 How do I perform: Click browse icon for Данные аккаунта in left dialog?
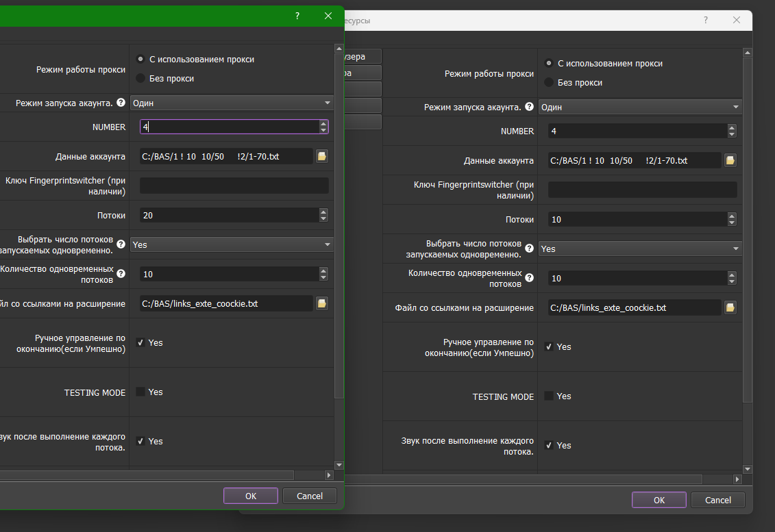tap(321, 156)
